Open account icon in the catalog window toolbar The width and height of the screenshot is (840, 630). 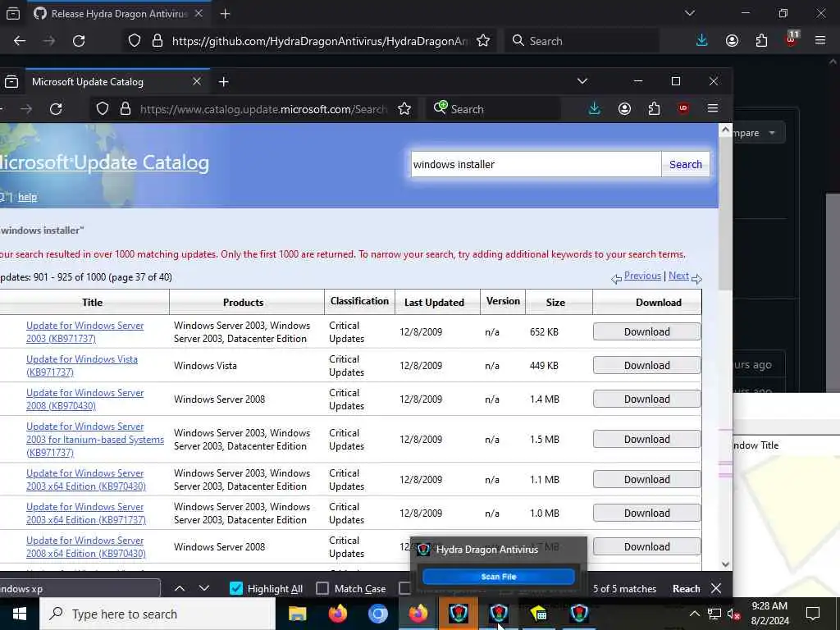click(624, 109)
